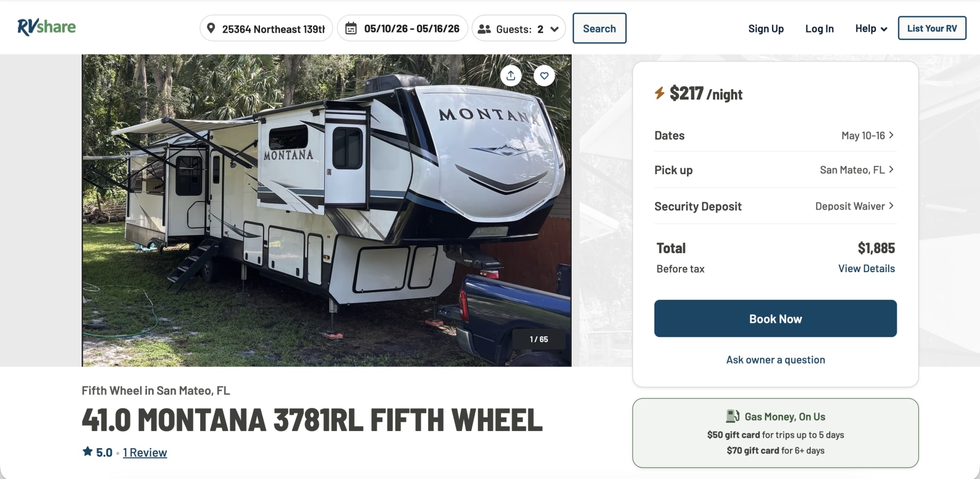
Task: Click the location pin icon
Action: click(211, 28)
